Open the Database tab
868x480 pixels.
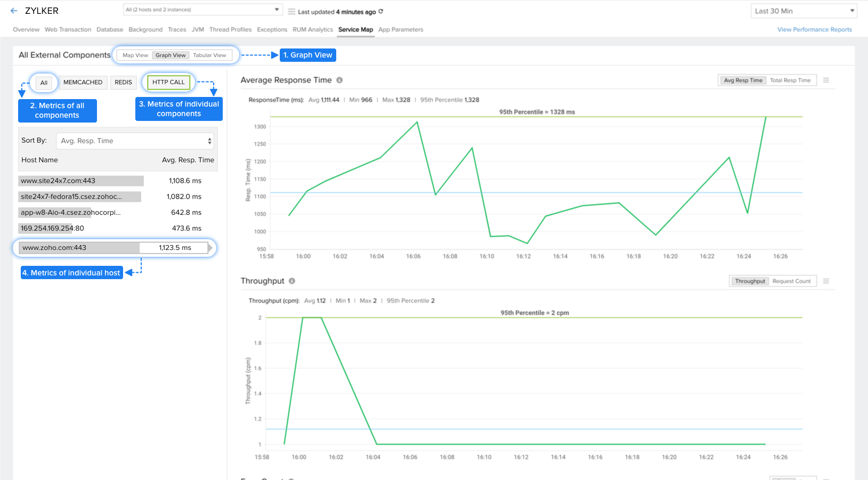click(x=110, y=29)
